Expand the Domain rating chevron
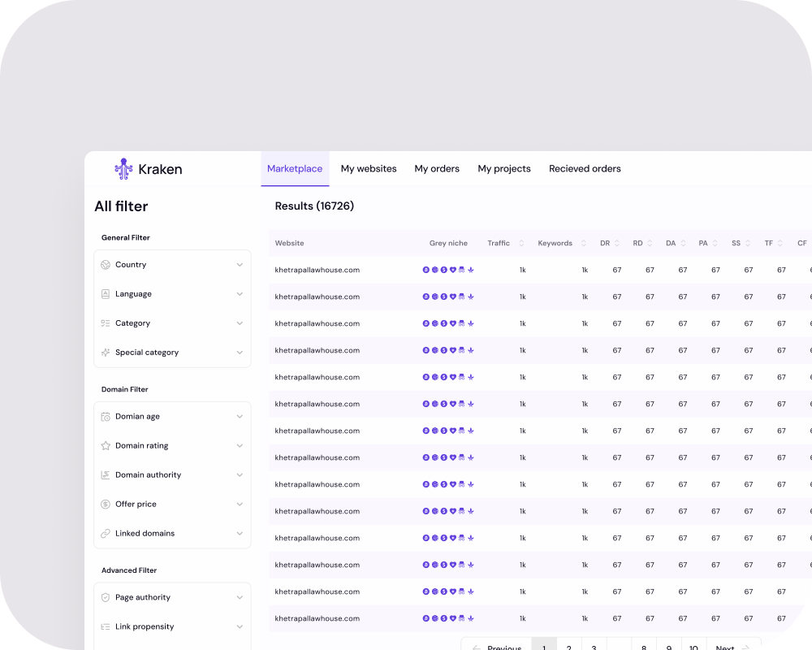 coord(240,446)
